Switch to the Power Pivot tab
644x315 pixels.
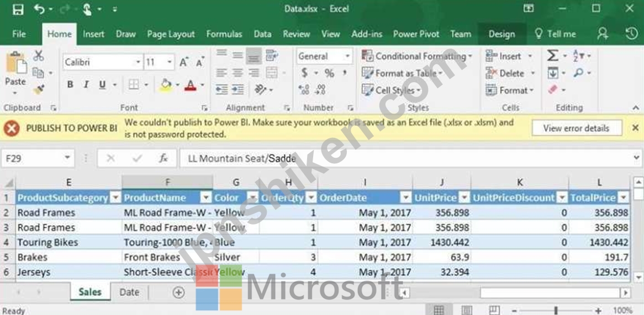pos(416,34)
